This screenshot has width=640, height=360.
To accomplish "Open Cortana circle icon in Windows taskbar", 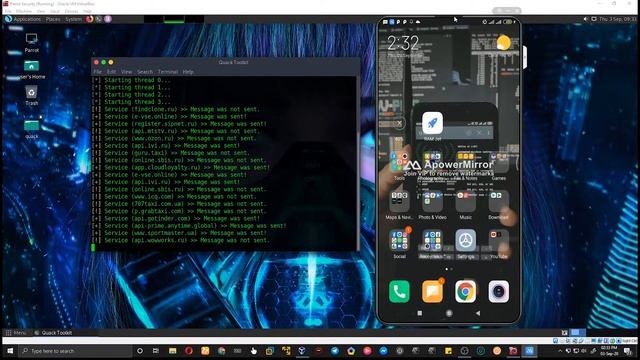I will pos(140,351).
